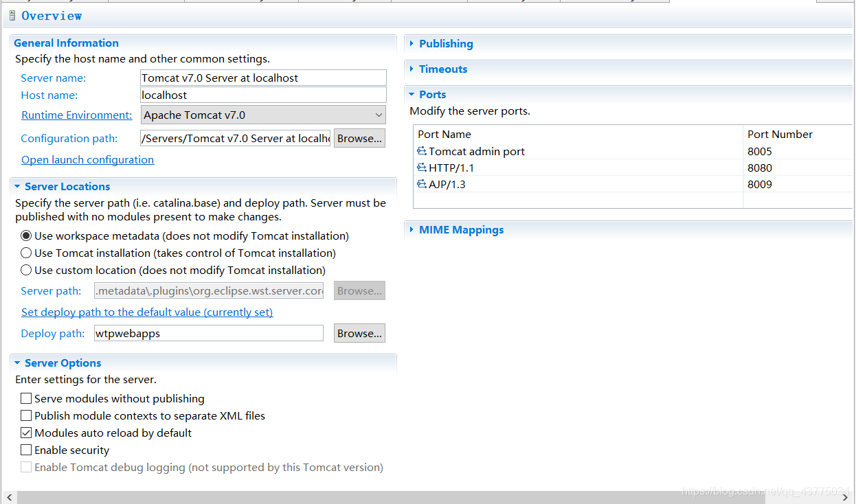Click the Host name field
The image size is (856, 504).
pos(263,95)
